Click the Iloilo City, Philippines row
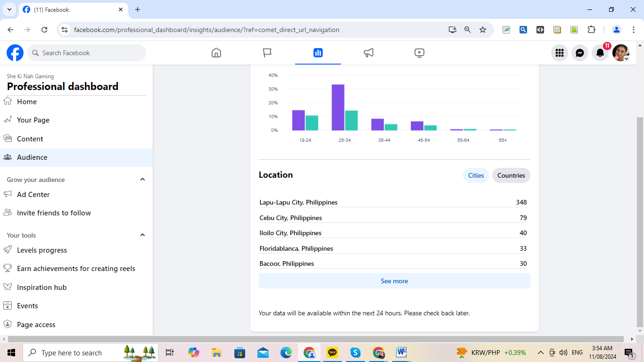This screenshot has width=644, height=362. click(x=393, y=233)
